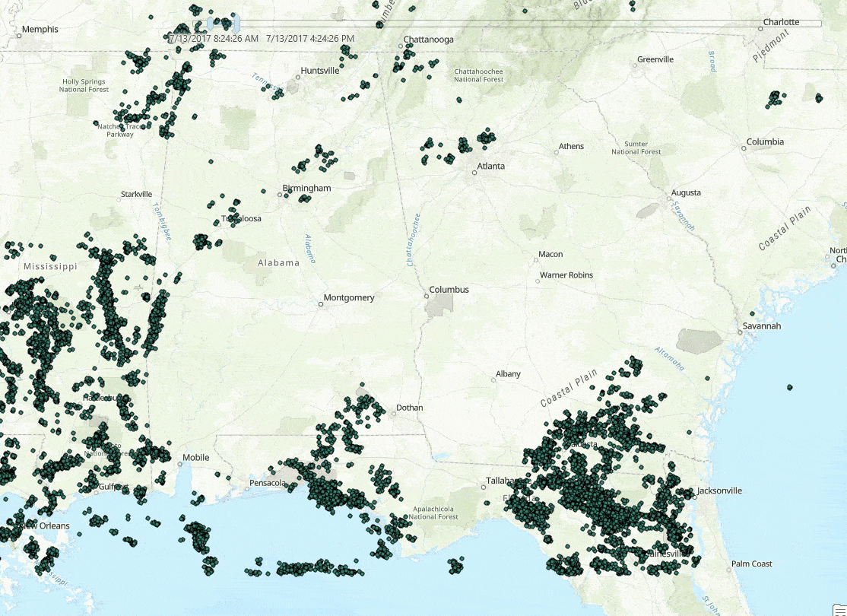Click the Chattanooga city label

click(428, 39)
